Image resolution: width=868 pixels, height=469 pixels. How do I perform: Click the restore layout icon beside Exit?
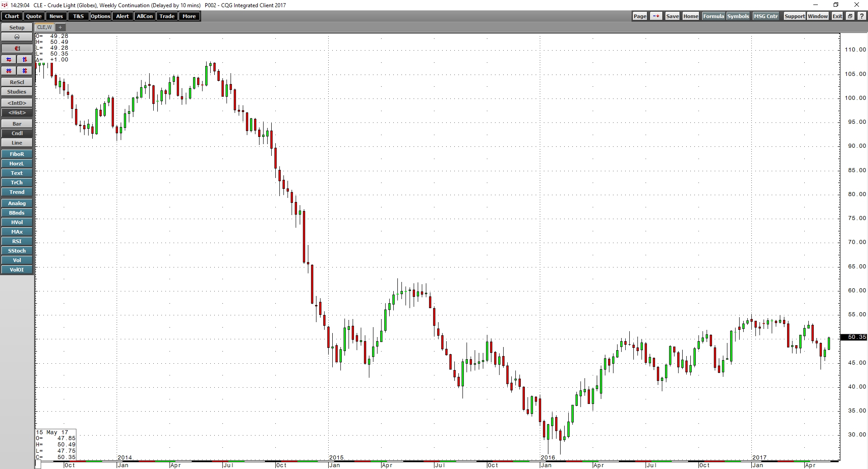849,16
